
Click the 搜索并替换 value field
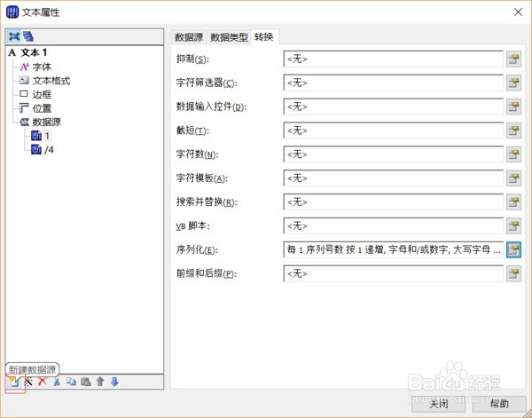point(393,202)
